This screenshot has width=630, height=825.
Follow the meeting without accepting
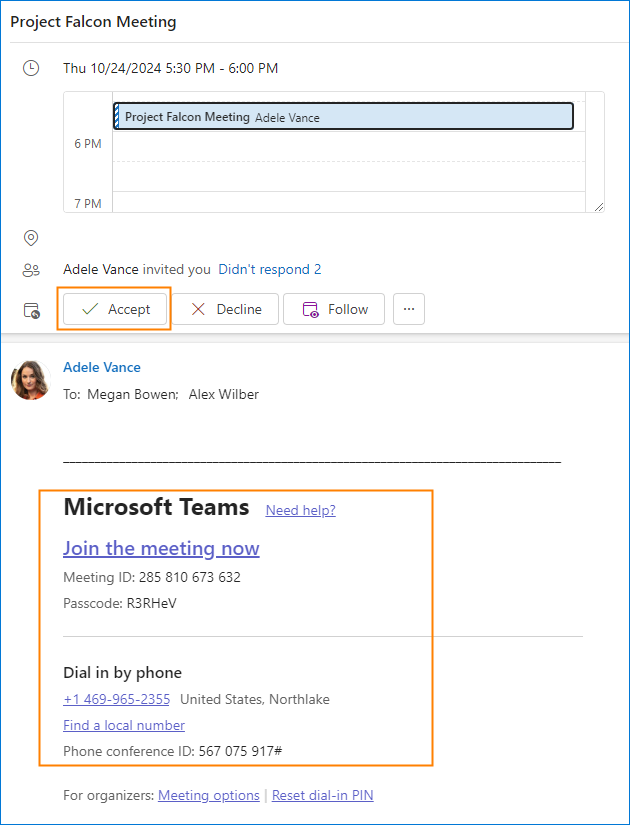click(x=334, y=309)
